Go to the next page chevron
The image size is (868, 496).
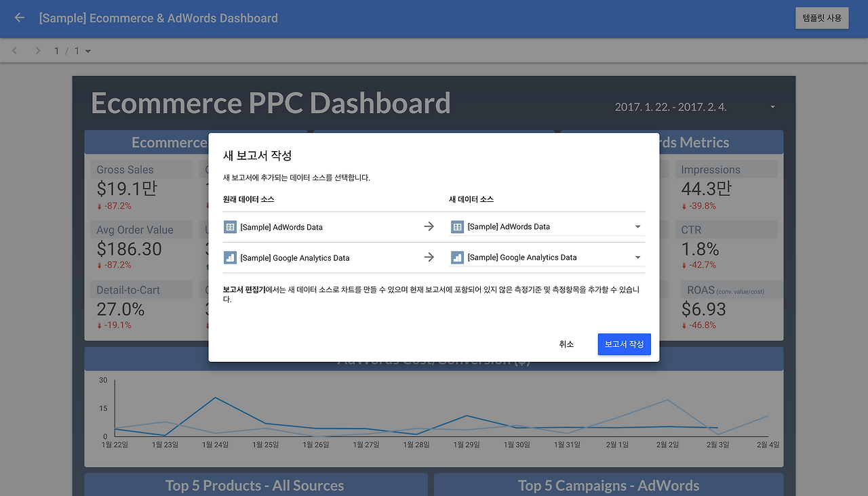38,51
